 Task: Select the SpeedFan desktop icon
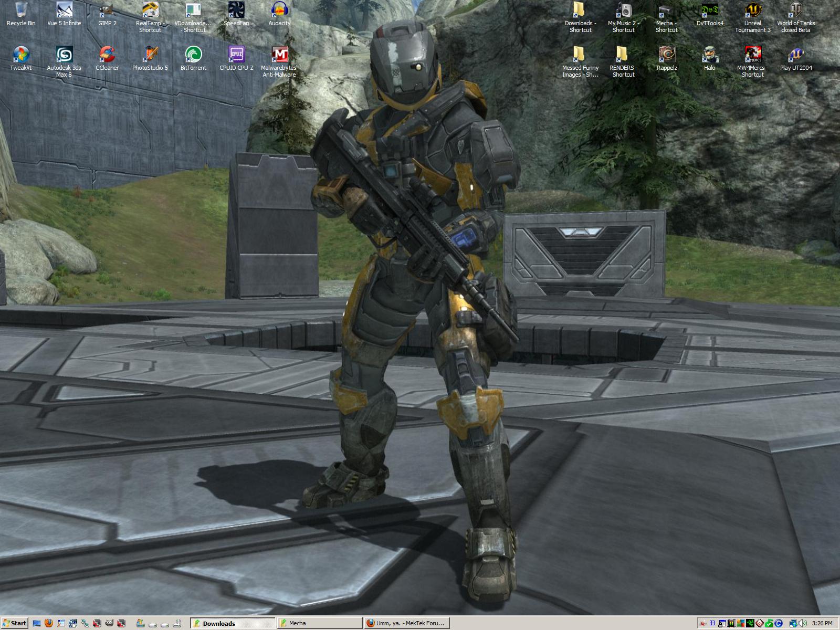pyautogui.click(x=236, y=14)
